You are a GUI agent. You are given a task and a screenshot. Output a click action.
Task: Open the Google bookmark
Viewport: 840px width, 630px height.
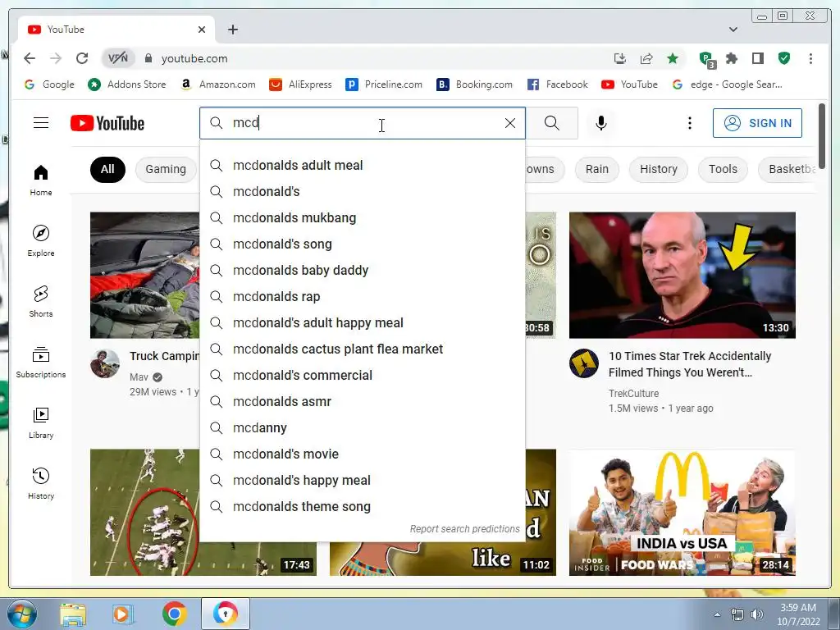pos(49,84)
